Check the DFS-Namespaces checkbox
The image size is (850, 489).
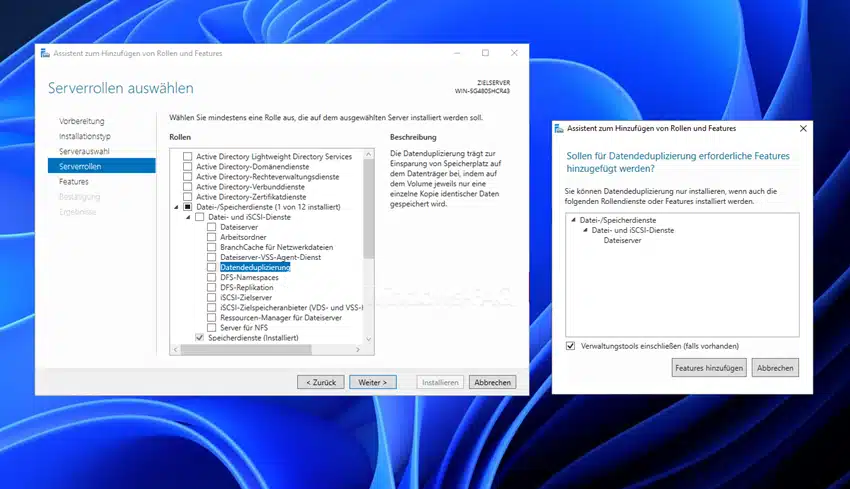pos(211,277)
